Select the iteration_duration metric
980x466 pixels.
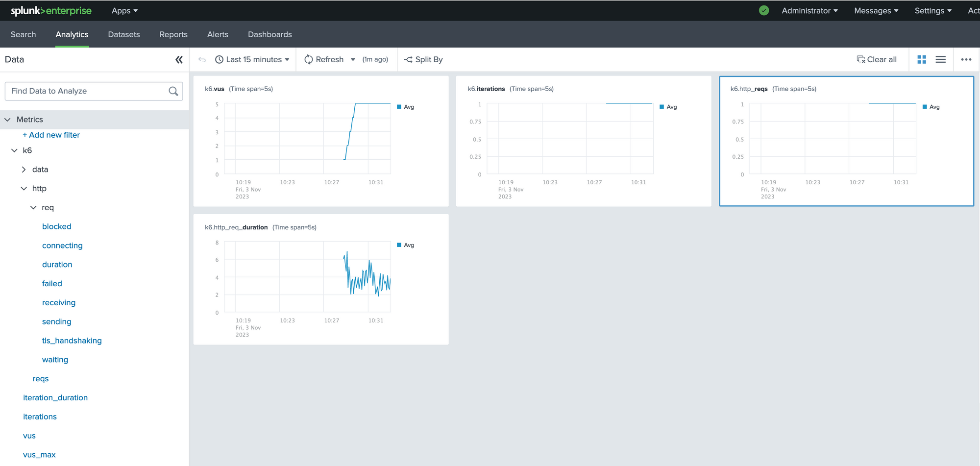coord(55,398)
